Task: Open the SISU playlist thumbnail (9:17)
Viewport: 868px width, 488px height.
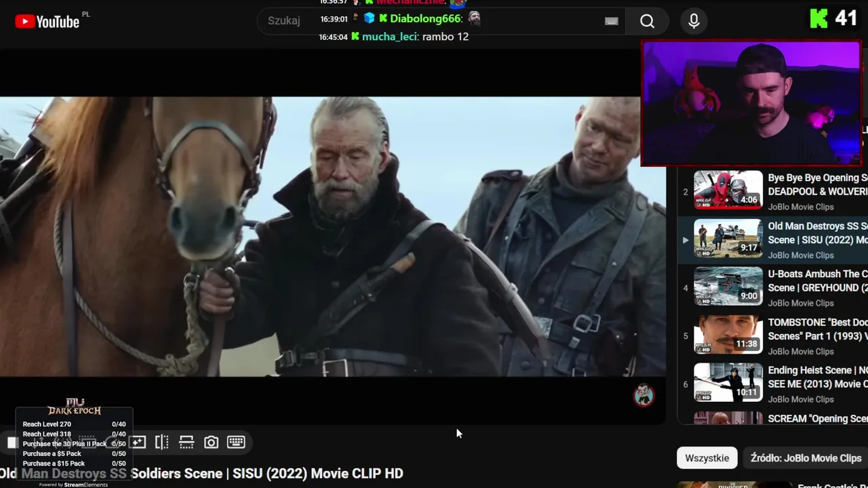Action: (728, 237)
